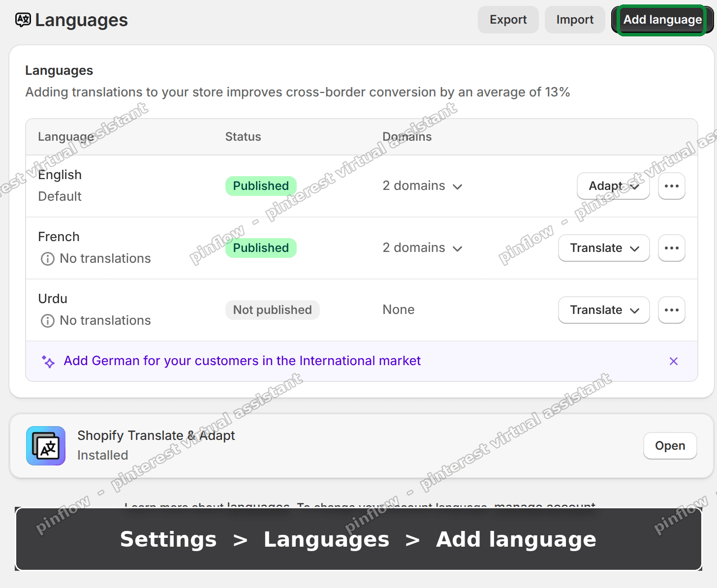
Task: Click the Domains column header
Action: 407,137
